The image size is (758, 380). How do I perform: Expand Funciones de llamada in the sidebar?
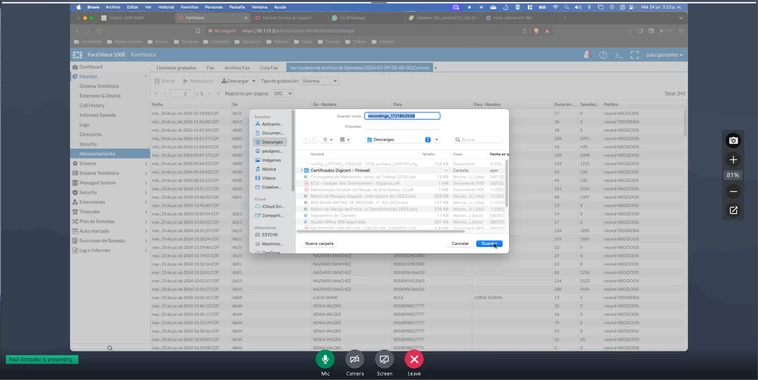coord(110,241)
